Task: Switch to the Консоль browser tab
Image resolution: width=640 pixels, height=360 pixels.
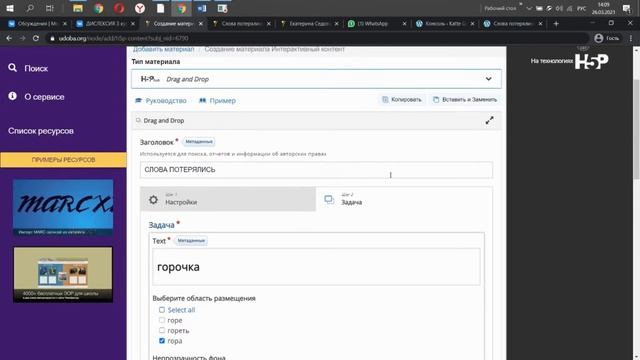Action: pos(444,24)
